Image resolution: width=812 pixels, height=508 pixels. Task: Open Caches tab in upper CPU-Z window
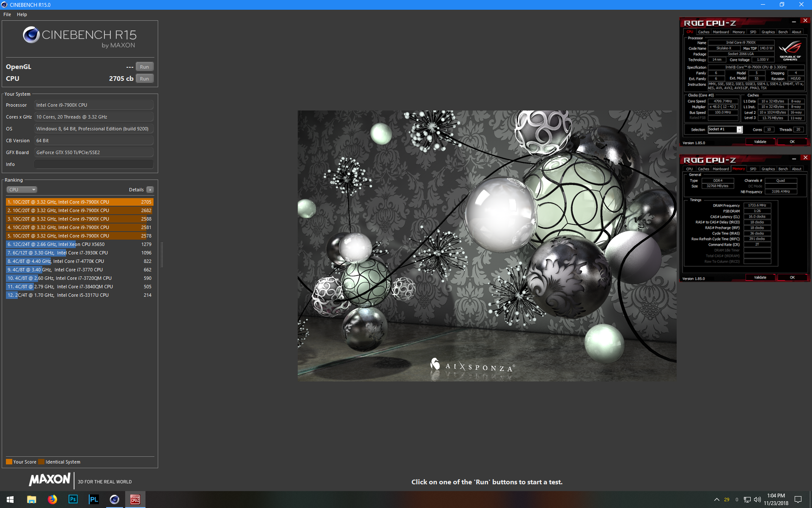tap(704, 32)
